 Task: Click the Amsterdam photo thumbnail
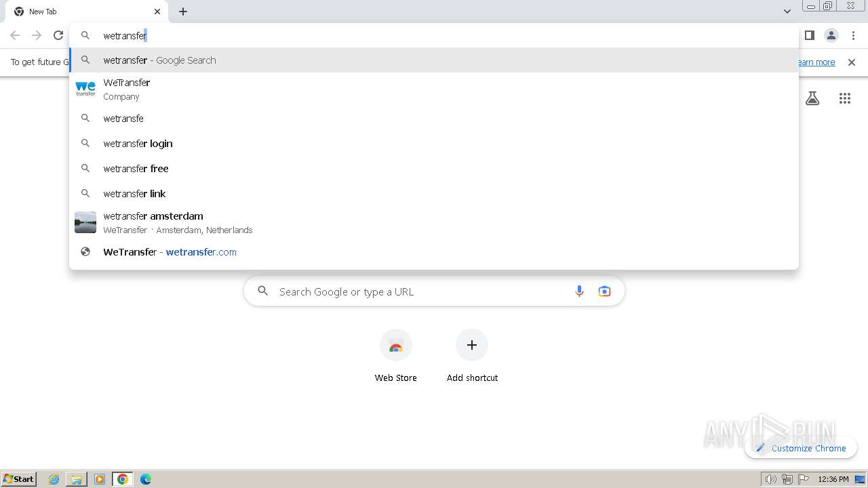tap(85, 222)
